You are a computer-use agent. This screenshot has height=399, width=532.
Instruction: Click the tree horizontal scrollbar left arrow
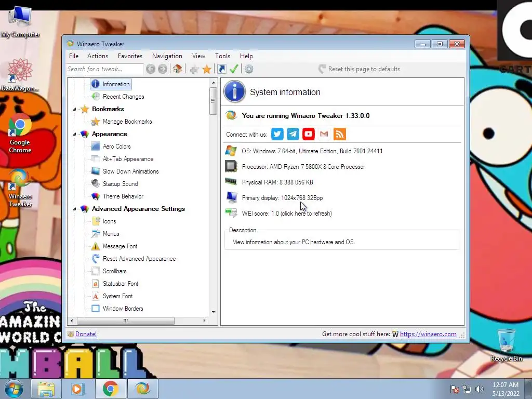pyautogui.click(x=72, y=321)
